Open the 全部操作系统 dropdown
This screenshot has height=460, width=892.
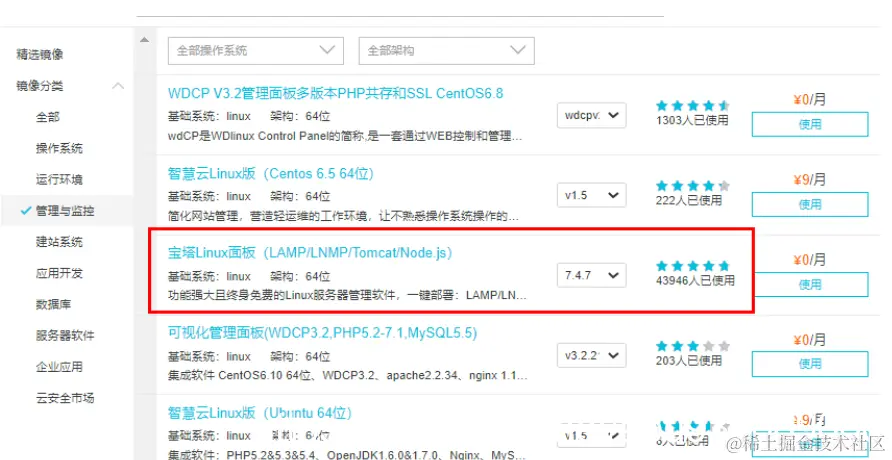(x=256, y=51)
